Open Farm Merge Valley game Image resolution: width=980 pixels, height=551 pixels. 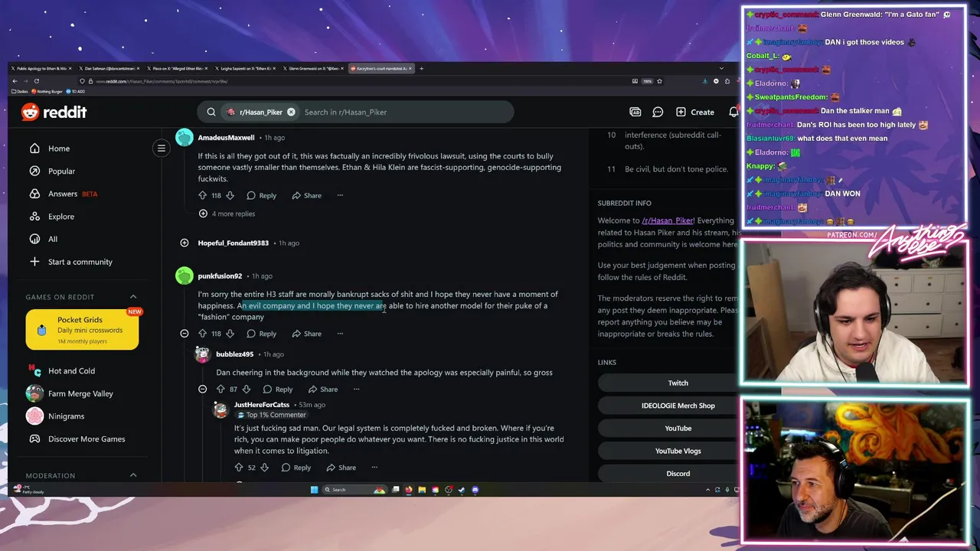pos(82,393)
